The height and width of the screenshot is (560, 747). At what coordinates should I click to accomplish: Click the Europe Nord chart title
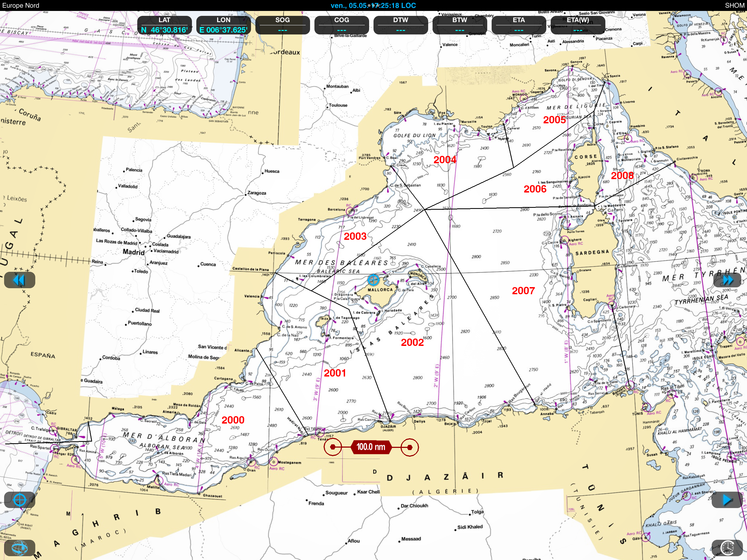point(21,5)
